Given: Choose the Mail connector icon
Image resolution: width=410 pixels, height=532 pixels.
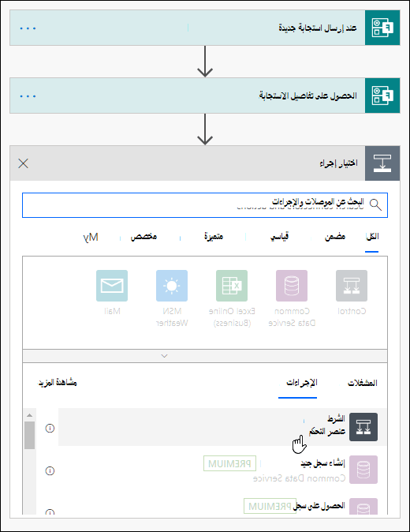Looking at the screenshot, I should tap(112, 286).
